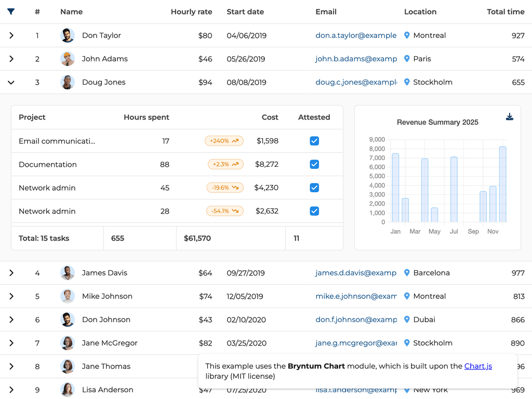
Task: Click the July bar in the revenue chart
Action: (454, 190)
